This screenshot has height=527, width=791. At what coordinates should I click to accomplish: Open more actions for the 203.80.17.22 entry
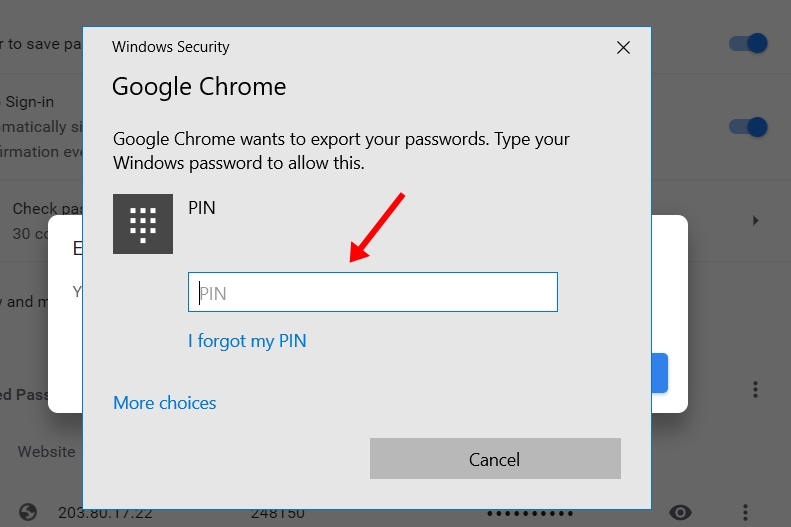click(745, 512)
